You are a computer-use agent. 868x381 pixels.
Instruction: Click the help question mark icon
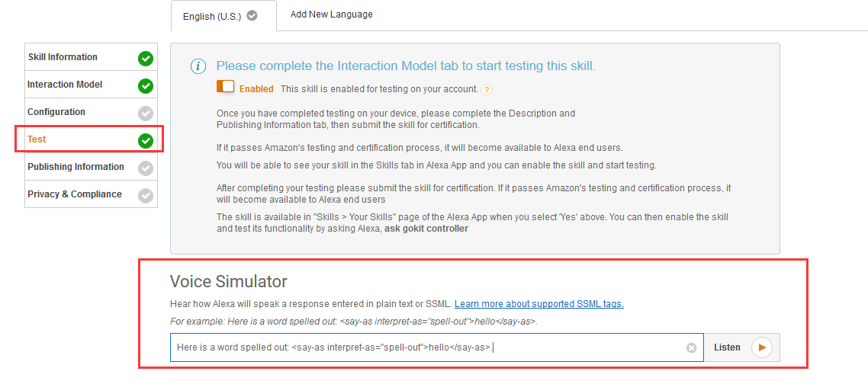point(487,89)
